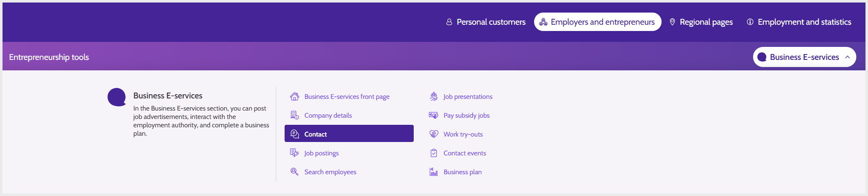Click the chart icon beside Business plan
This screenshot has width=868, height=196.
pyautogui.click(x=434, y=172)
